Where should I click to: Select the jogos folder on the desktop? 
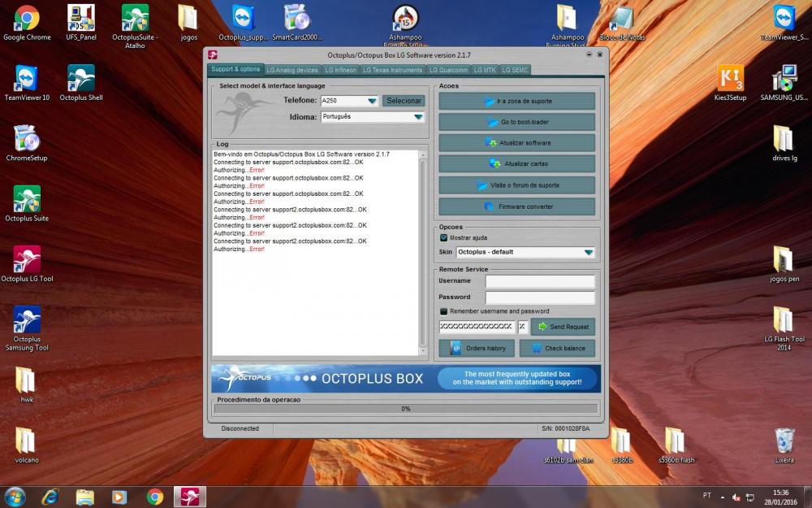(188, 23)
